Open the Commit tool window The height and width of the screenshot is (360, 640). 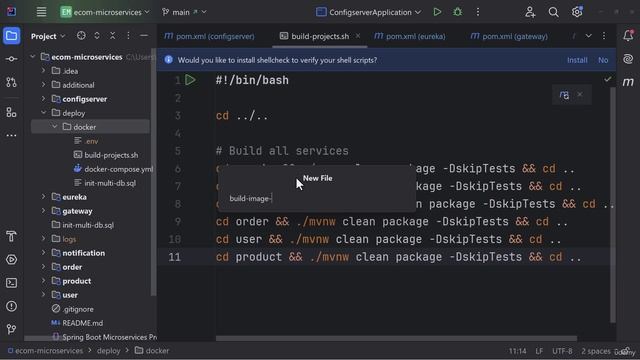click(x=11, y=59)
